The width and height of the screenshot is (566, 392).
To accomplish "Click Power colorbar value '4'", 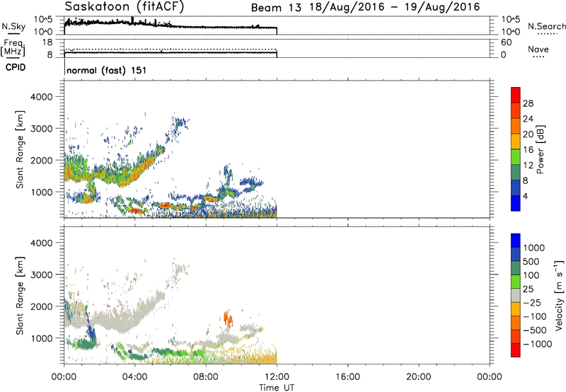I will tap(525, 196).
